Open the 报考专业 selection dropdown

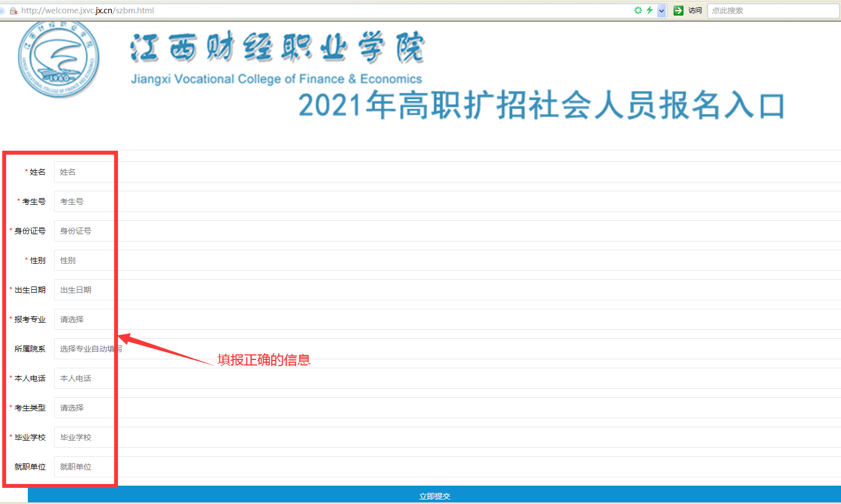[445, 319]
